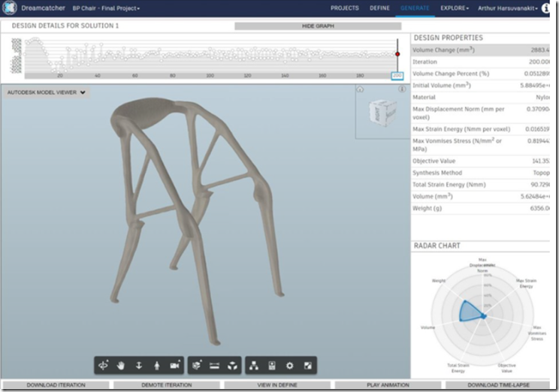559x392 pixels.
Task: Select the Synthesis Method property row
Action: pos(481,173)
